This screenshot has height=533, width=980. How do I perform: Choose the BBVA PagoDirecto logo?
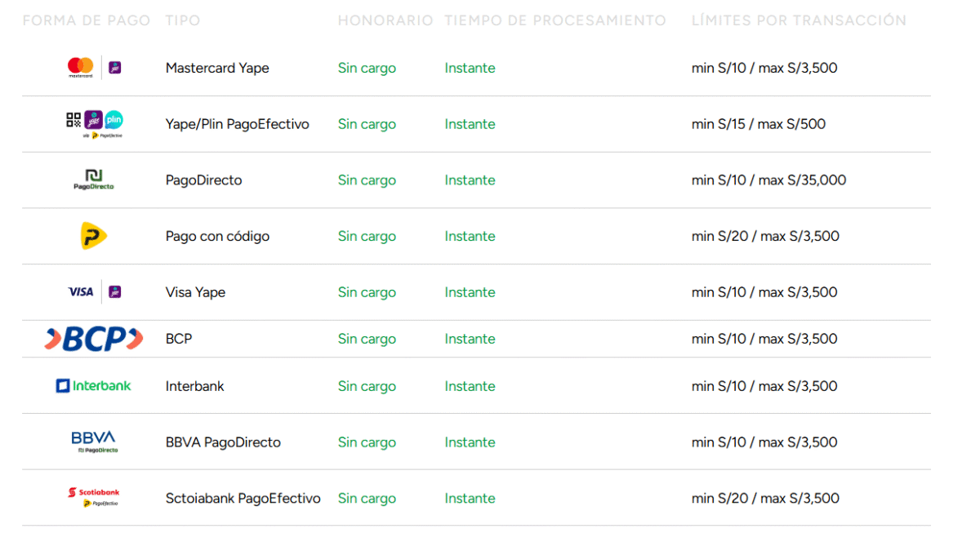coord(94,442)
